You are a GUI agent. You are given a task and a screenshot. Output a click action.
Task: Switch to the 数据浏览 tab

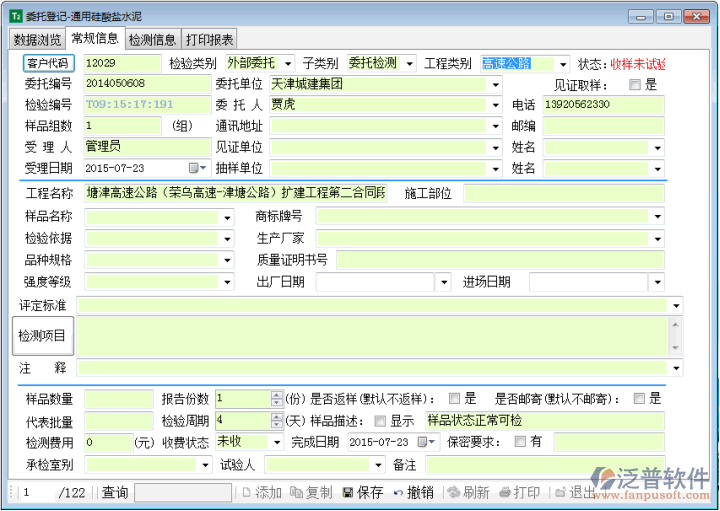[x=38, y=40]
